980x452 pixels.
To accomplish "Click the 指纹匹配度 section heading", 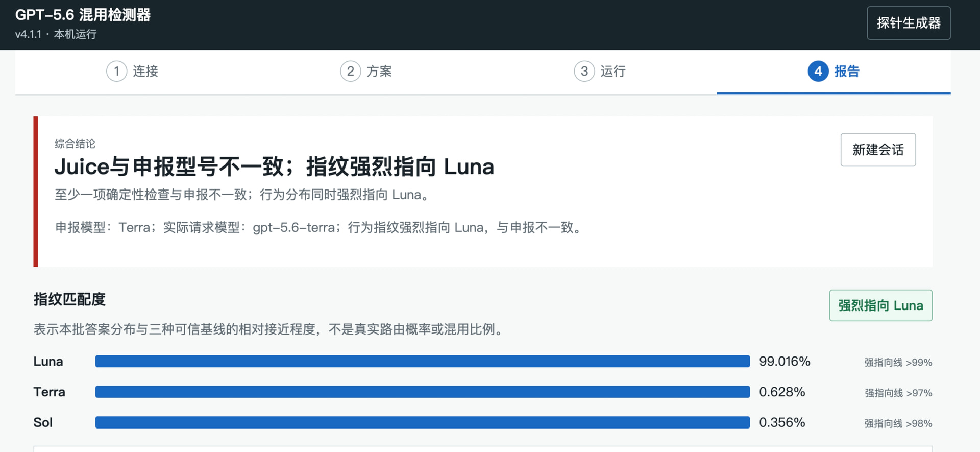I will click(69, 299).
